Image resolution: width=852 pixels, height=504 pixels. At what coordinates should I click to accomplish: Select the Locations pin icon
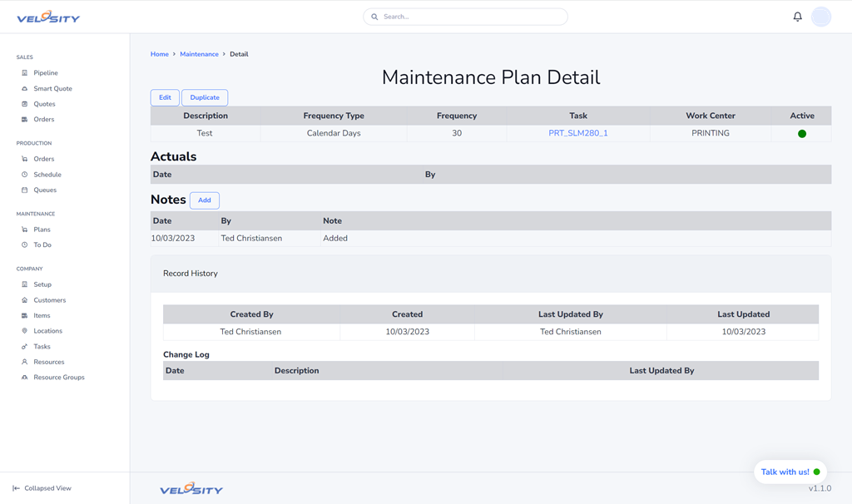24,331
